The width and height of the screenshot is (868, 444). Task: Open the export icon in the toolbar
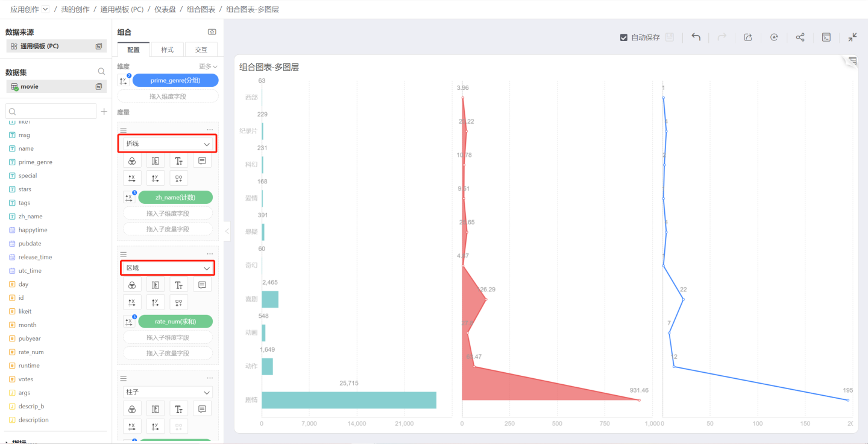coord(748,37)
